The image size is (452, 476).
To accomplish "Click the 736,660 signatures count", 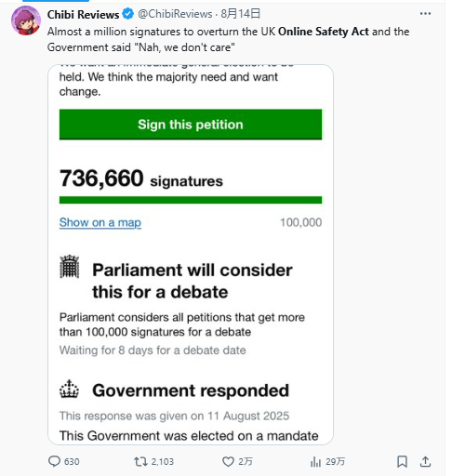I will [141, 178].
